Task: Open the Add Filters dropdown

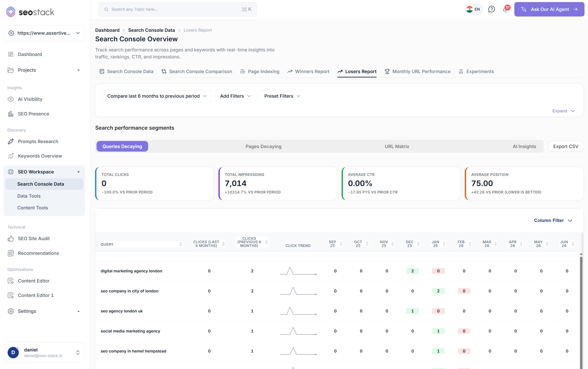Action: coord(235,96)
